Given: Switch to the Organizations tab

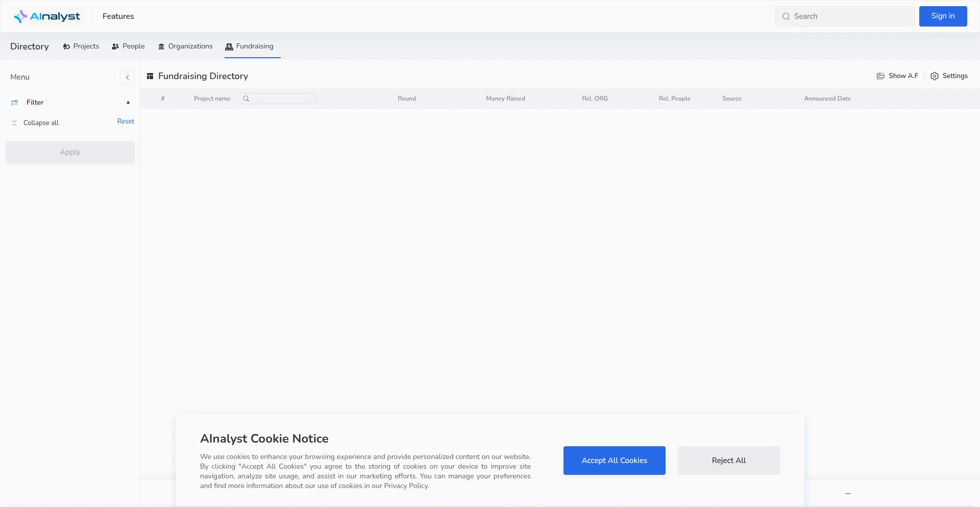Looking at the screenshot, I should (x=190, y=46).
